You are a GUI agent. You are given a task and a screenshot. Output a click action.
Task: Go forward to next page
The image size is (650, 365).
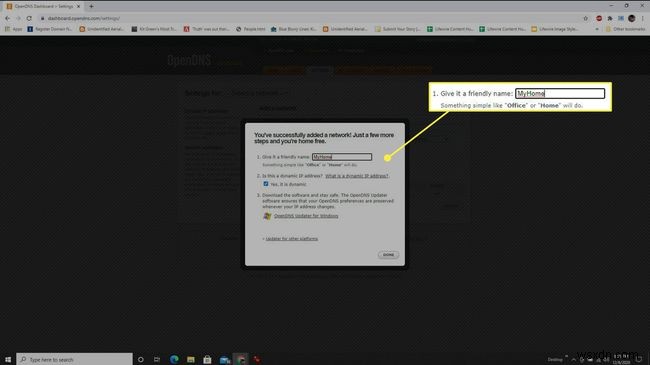(x=18, y=18)
